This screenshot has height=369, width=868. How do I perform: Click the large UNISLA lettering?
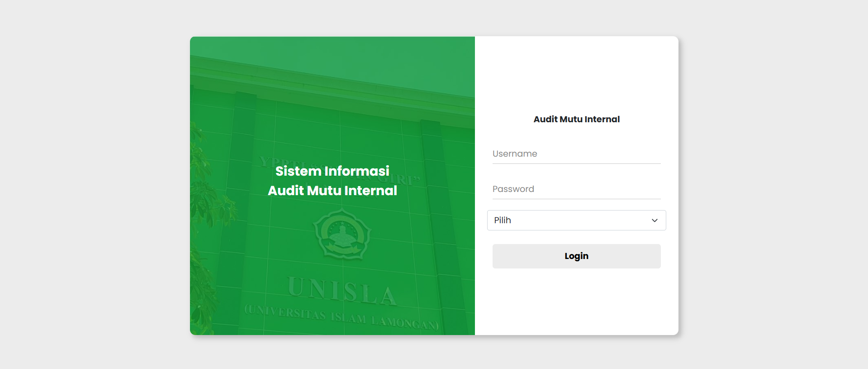click(342, 291)
